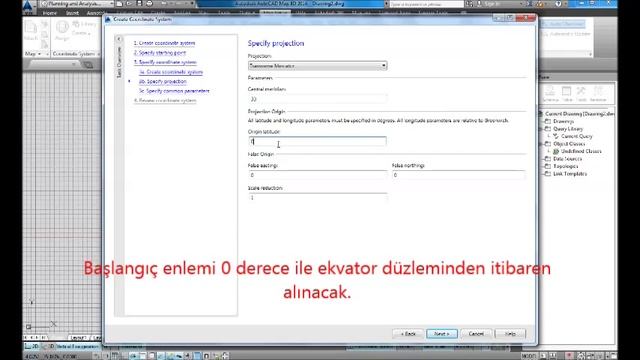
Task: Click the Tools icon in the Task Pane
Action: (x=582, y=93)
